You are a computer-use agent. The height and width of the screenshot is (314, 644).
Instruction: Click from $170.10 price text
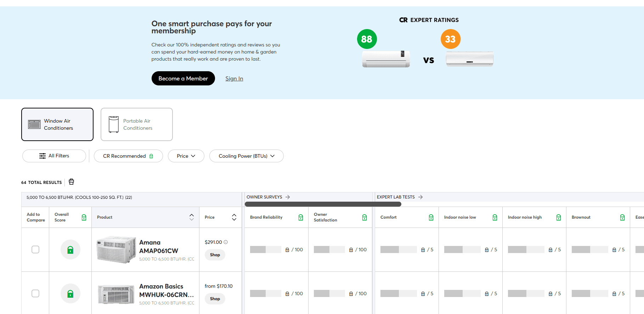pyautogui.click(x=219, y=286)
